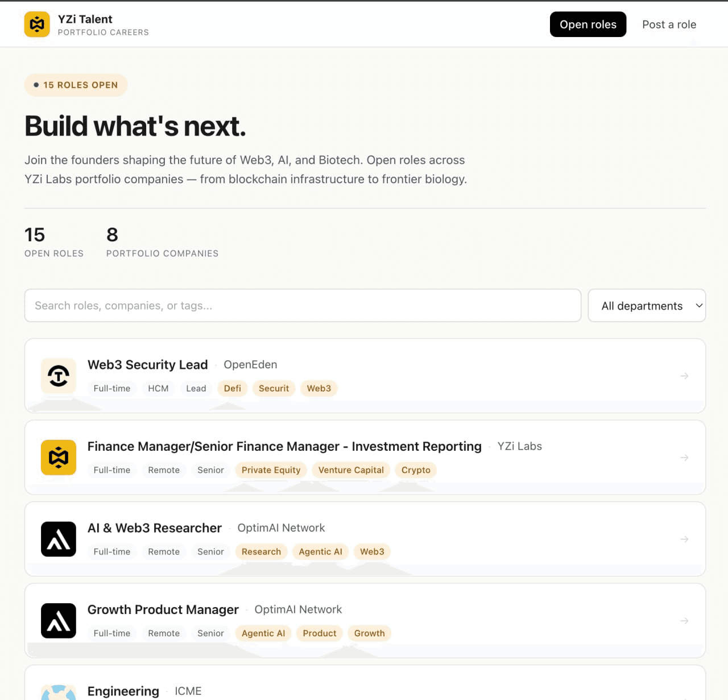Click the Open roles button
Viewport: 728px width, 700px height.
click(x=588, y=24)
